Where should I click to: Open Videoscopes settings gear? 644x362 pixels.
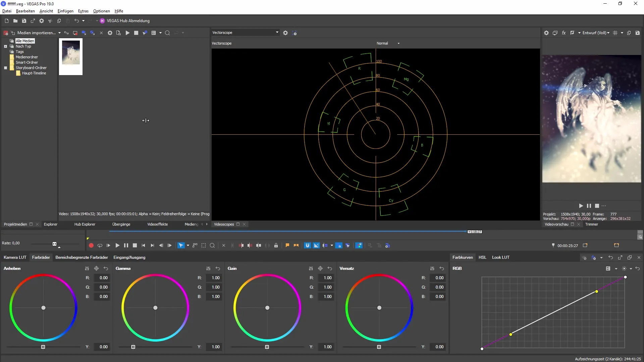click(285, 33)
